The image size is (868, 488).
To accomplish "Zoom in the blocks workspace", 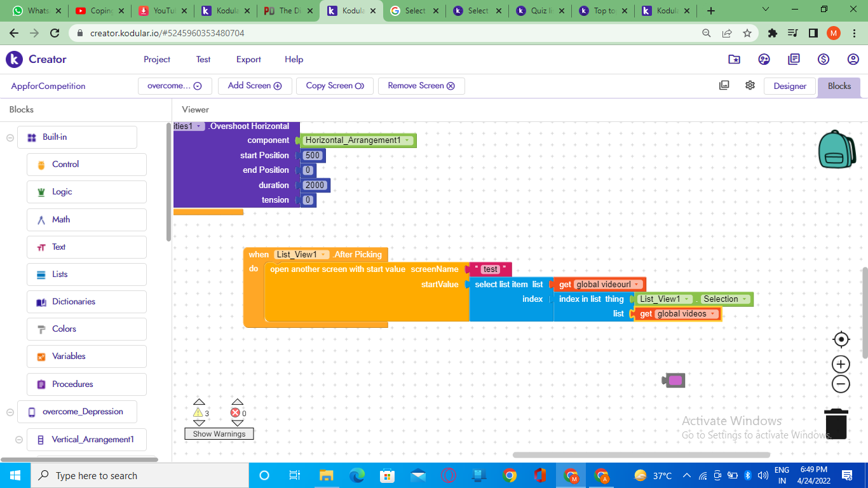I will click(x=841, y=364).
